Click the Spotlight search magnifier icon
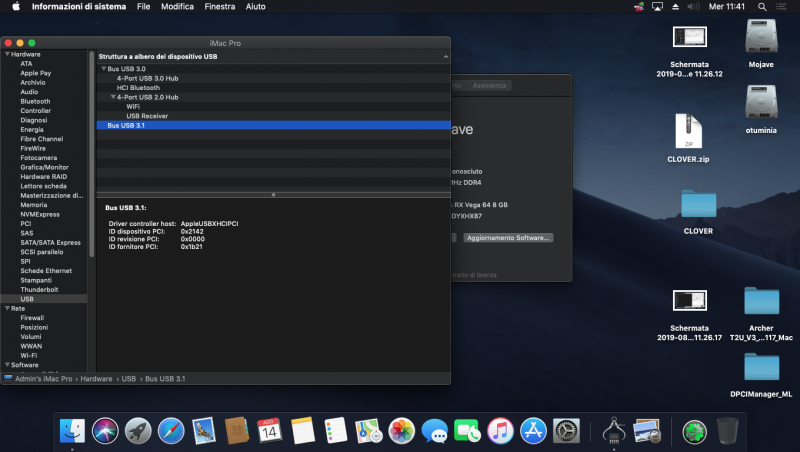800x452 pixels. tap(763, 6)
